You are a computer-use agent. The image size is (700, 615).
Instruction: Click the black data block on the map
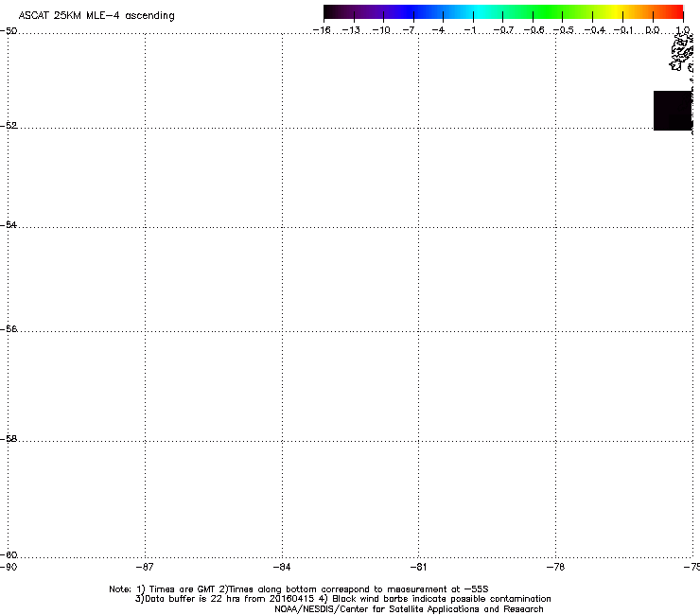(673, 111)
